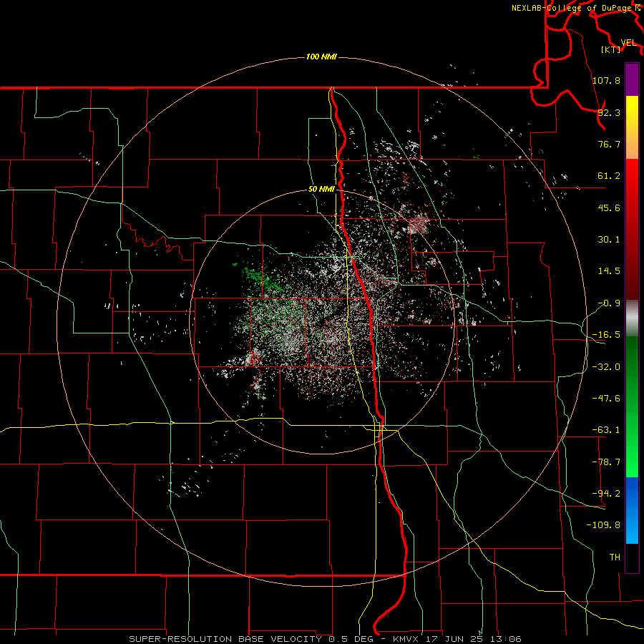This screenshot has width=644, height=644.
Task: Click the [KT] units label
Action: pos(611,49)
